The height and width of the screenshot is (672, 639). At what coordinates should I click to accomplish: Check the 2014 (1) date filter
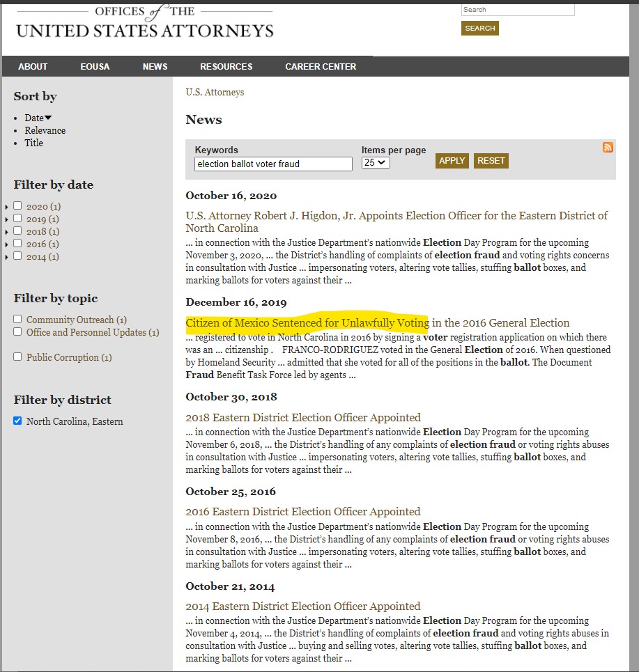(17, 256)
